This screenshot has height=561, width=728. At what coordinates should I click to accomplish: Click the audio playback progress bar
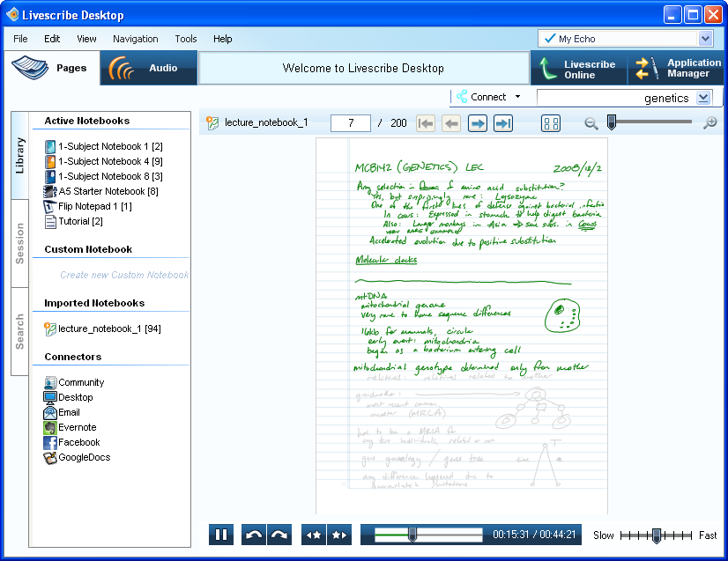click(428, 535)
